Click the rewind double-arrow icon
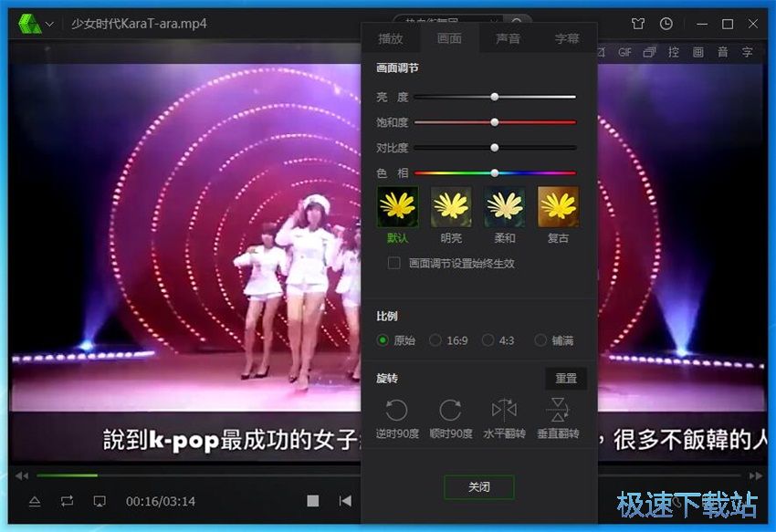The height and width of the screenshot is (532, 776). click(x=22, y=475)
